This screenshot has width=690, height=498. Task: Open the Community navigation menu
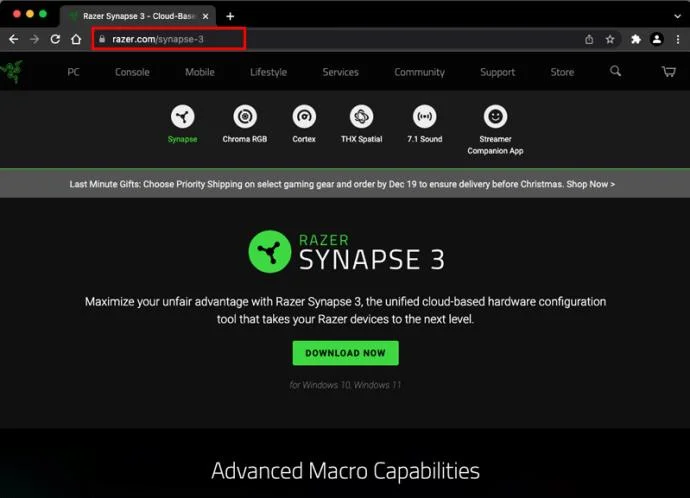[419, 72]
